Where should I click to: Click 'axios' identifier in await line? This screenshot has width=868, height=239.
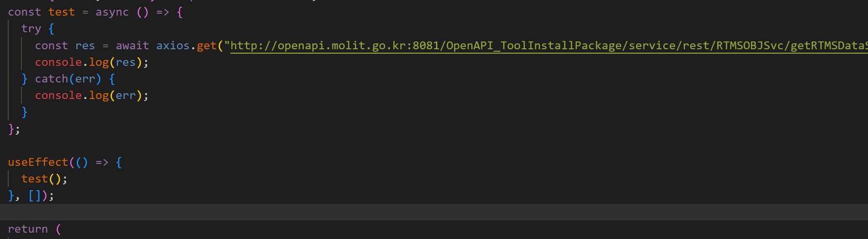click(173, 46)
